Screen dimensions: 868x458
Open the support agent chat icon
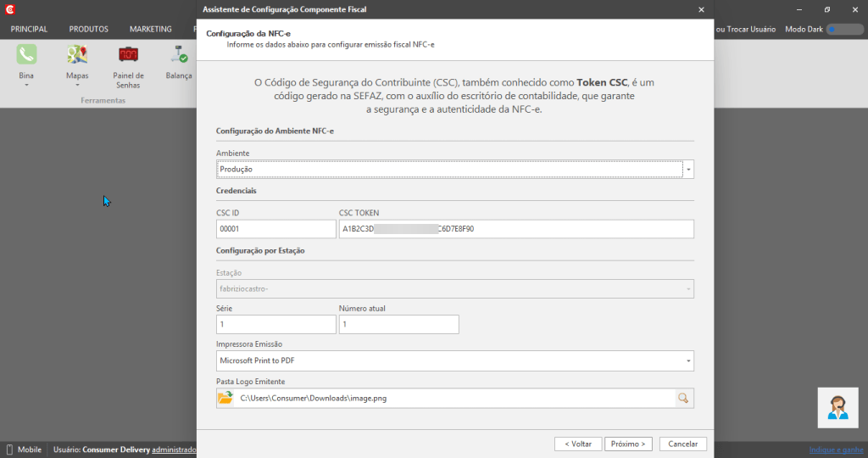[x=837, y=408]
